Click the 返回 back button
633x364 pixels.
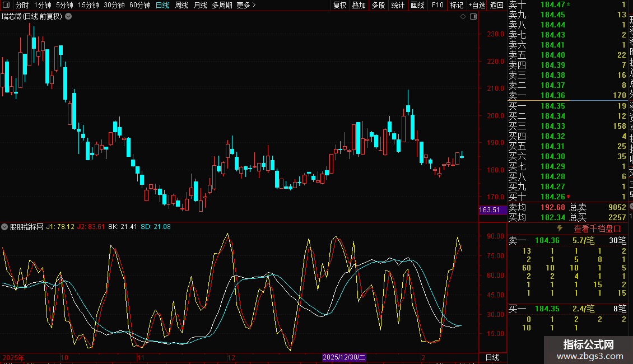coord(496,5)
